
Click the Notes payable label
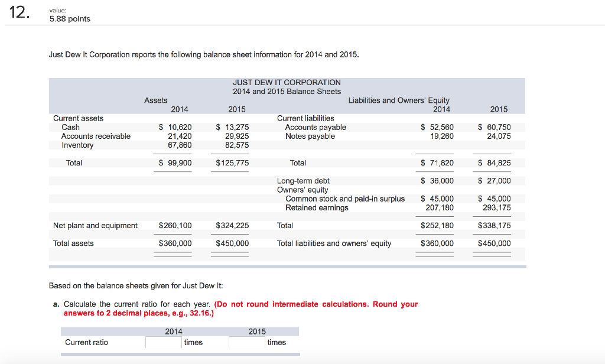click(310, 136)
